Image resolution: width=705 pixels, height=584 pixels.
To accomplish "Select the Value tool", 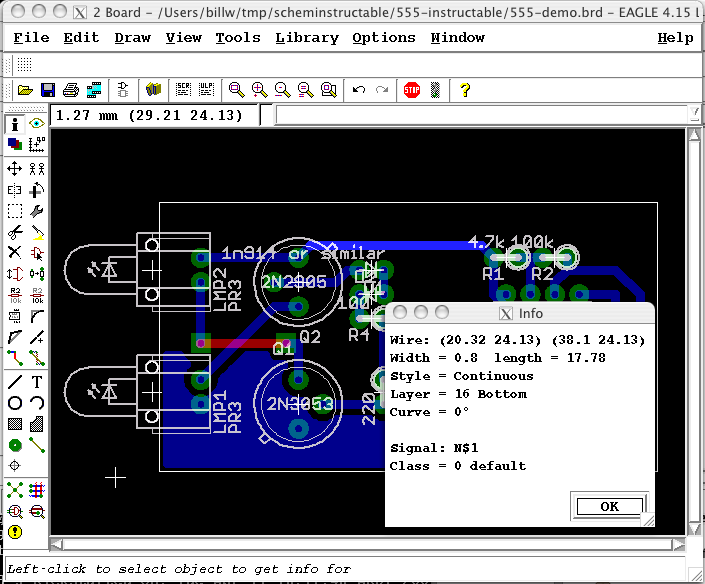I will click(x=36, y=295).
